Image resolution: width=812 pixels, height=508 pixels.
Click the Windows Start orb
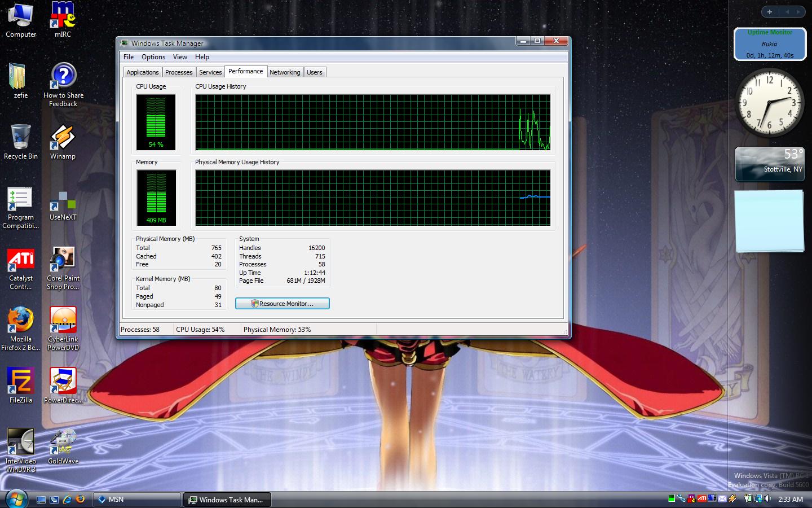(16, 499)
